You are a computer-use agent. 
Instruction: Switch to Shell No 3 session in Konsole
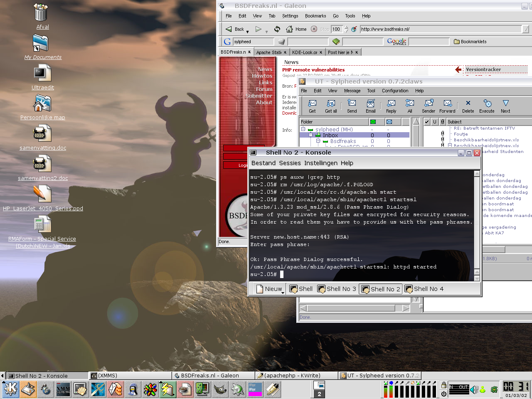click(337, 289)
